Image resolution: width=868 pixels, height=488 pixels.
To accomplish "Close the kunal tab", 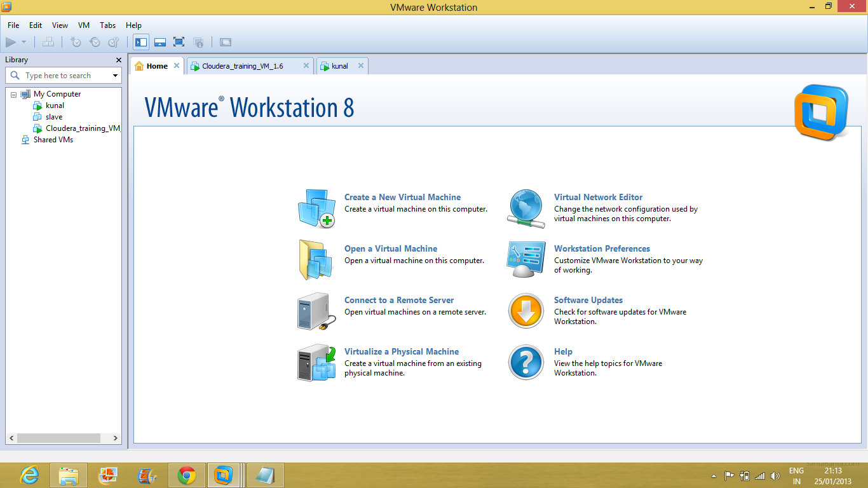I will [361, 66].
